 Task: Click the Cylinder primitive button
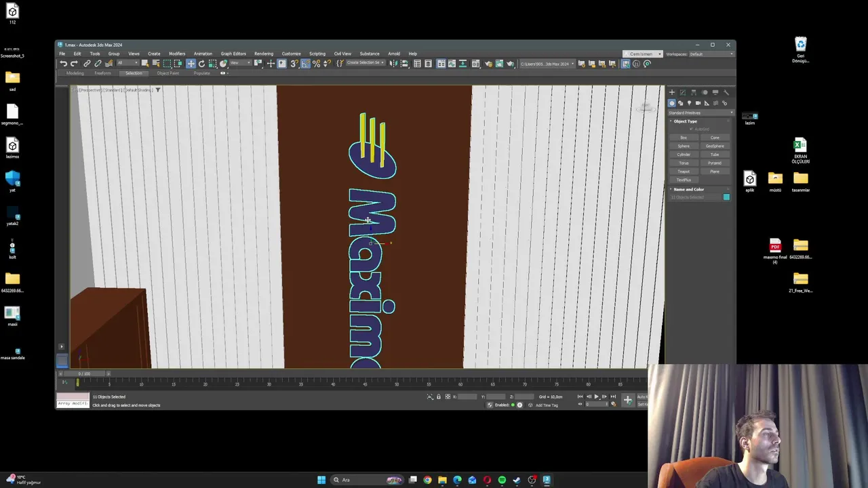coord(684,155)
